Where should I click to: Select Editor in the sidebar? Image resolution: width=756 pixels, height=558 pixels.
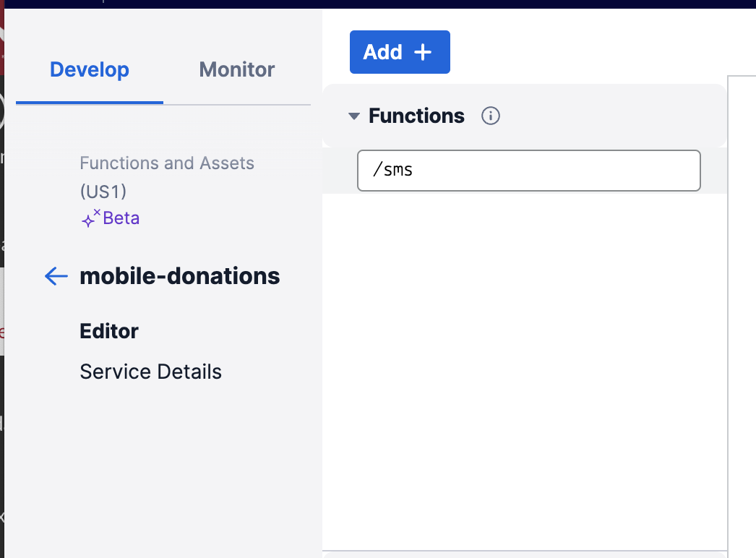[x=109, y=331]
